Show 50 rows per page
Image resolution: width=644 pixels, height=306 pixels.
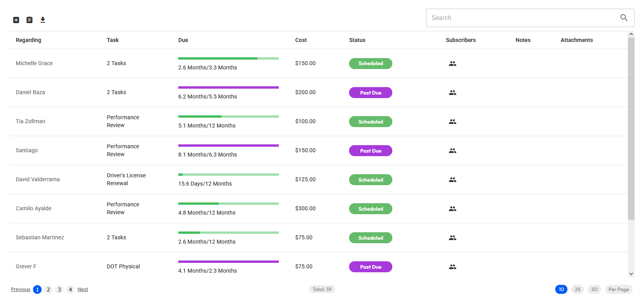[x=595, y=290]
